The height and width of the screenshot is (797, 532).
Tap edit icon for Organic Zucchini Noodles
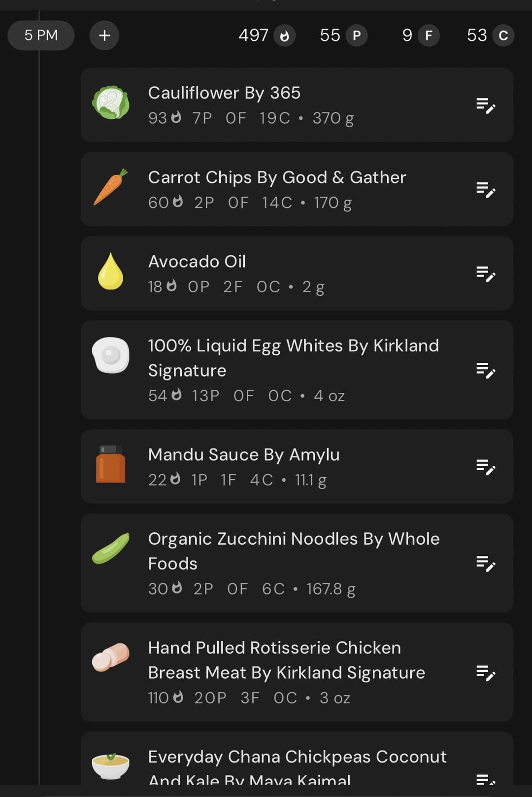[x=486, y=563]
